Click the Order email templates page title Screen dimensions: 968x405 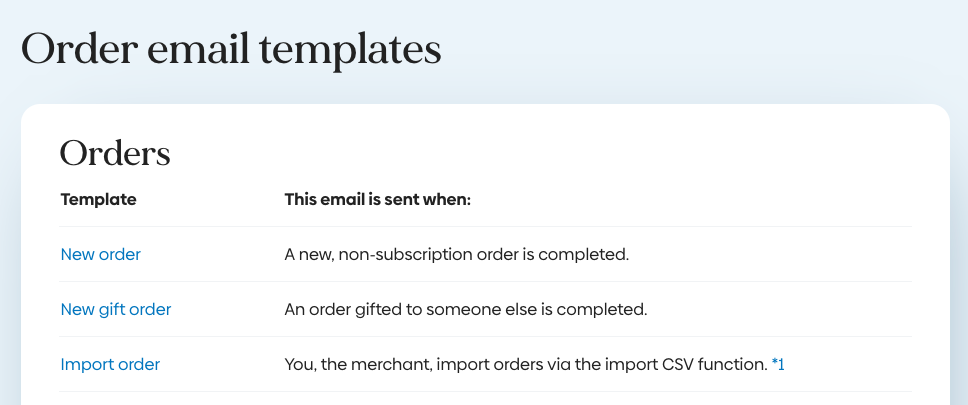[x=231, y=50]
